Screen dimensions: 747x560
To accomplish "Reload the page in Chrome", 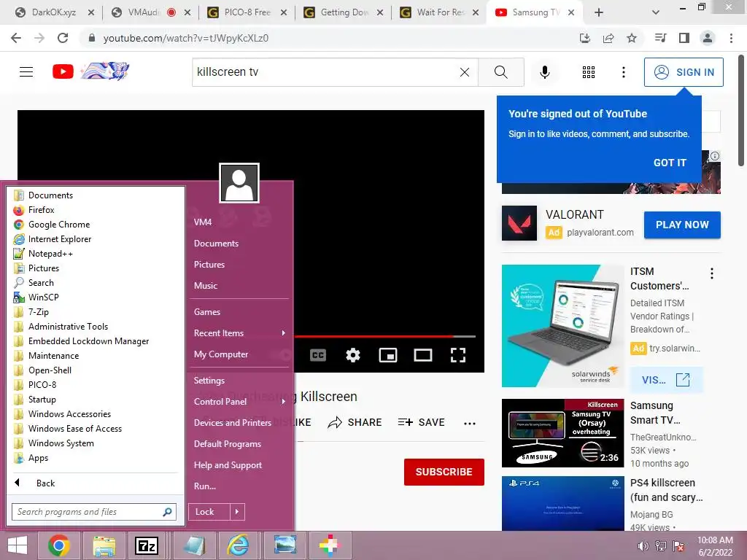I will pyautogui.click(x=63, y=38).
